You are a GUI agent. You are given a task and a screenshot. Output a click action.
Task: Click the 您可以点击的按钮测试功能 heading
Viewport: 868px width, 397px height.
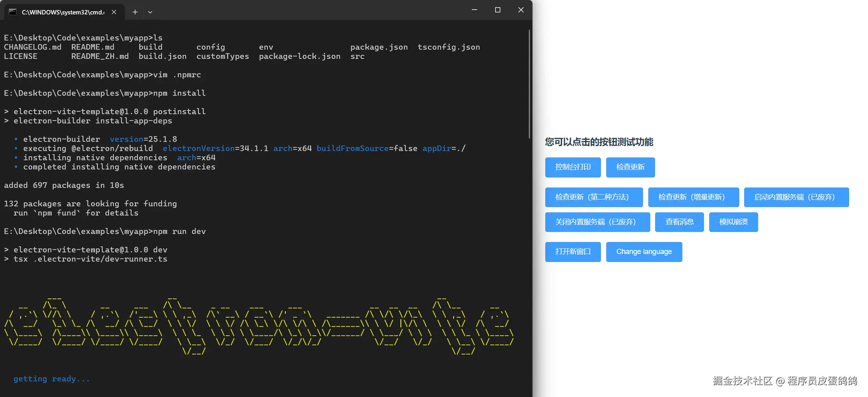click(x=599, y=142)
